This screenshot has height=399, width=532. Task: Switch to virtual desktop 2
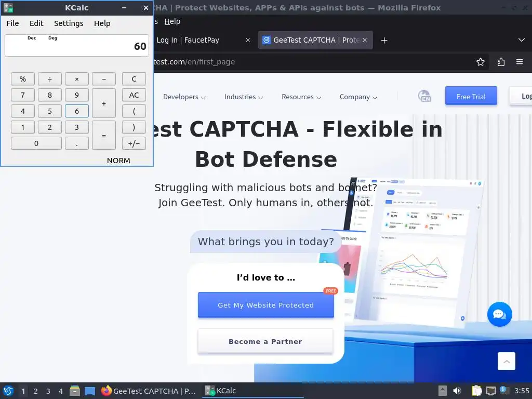[36, 391]
